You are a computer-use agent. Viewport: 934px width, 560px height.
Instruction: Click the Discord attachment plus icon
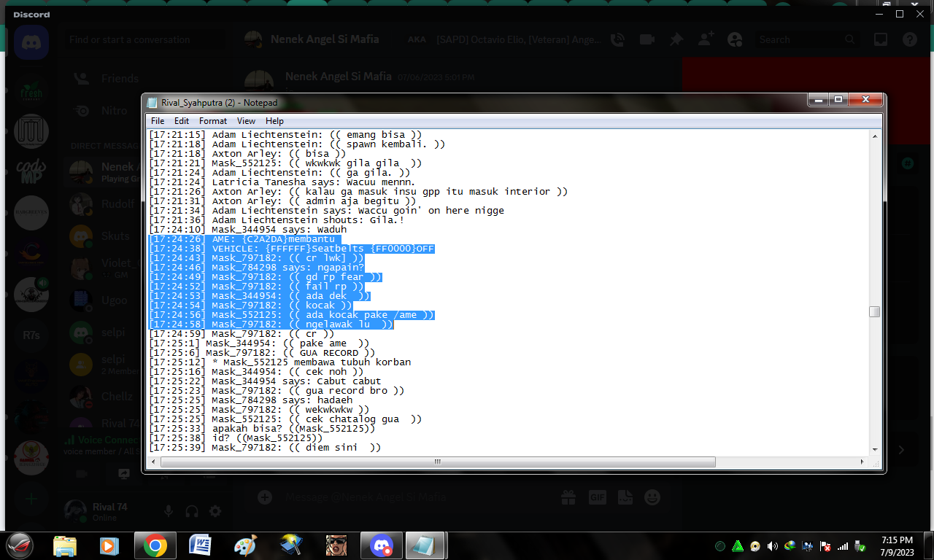265,497
